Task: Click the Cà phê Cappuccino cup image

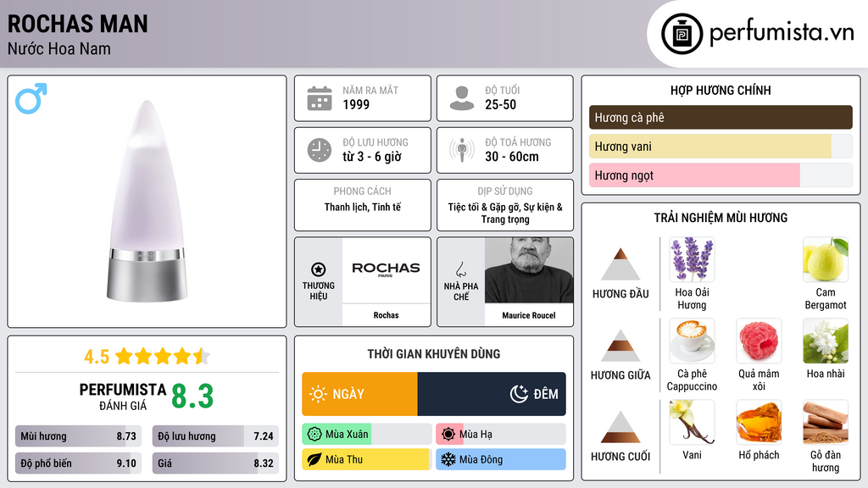Action: pos(692,341)
